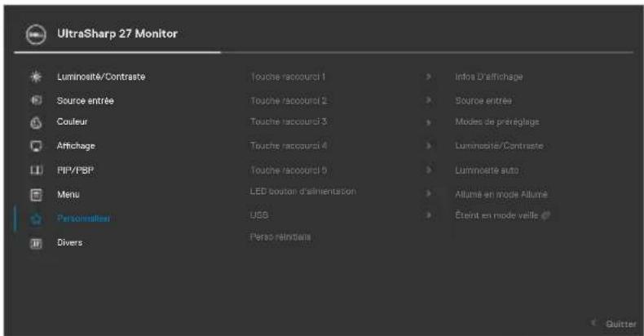Click Source entrée value in right column
644x336 pixels.
tap(483, 100)
